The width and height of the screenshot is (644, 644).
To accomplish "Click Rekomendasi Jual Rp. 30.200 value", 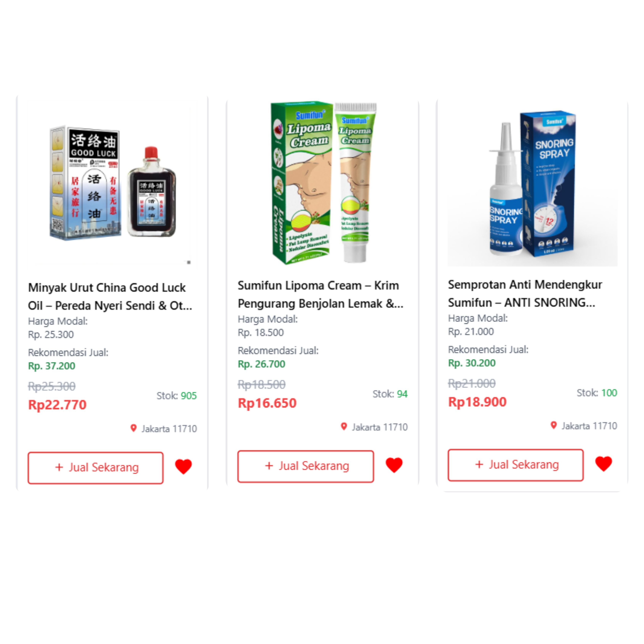I will pyautogui.click(x=472, y=363).
